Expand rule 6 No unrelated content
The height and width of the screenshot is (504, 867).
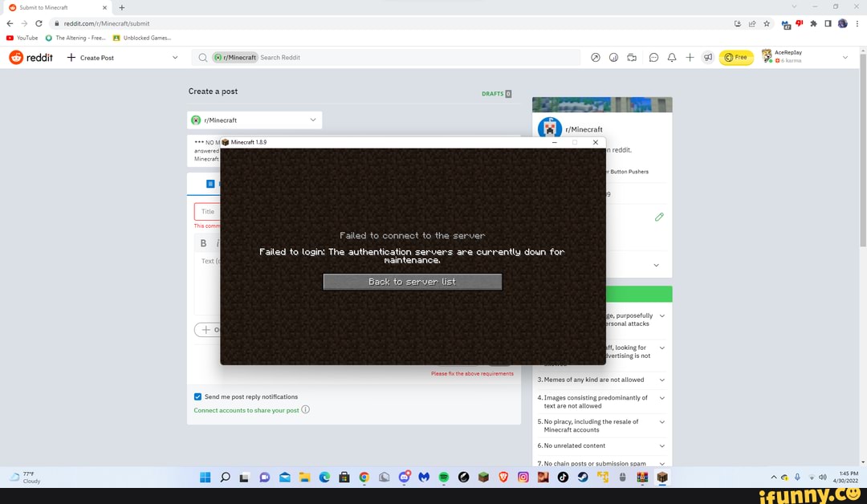coord(661,445)
